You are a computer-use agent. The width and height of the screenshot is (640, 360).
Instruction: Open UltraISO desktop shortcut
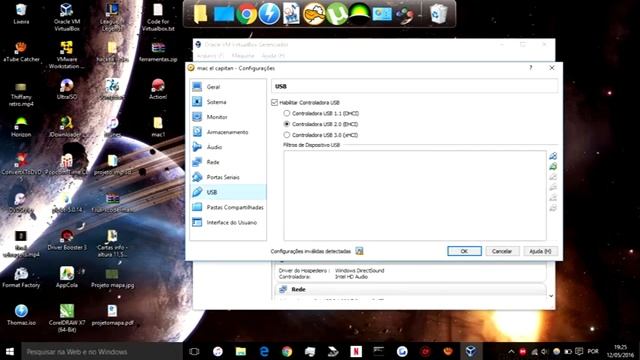click(67, 89)
